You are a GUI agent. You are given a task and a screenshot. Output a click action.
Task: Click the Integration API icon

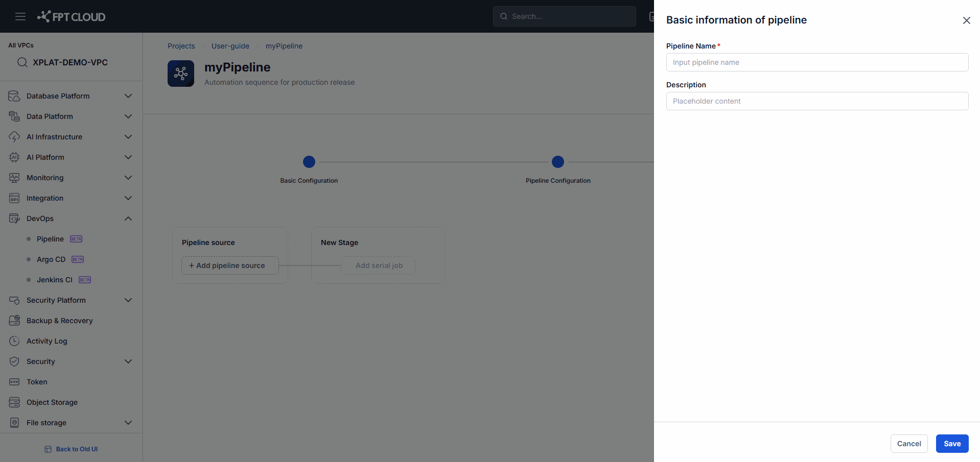tap(14, 198)
